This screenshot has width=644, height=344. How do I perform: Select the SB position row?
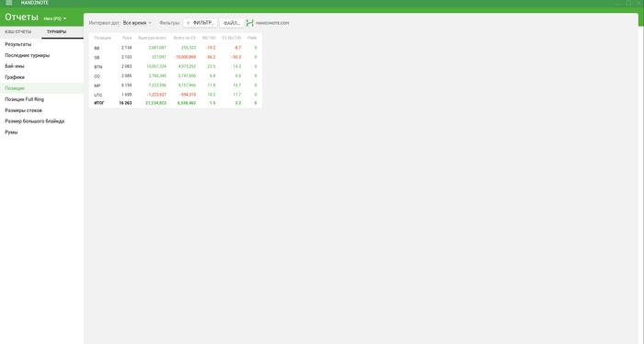pyautogui.click(x=176, y=57)
